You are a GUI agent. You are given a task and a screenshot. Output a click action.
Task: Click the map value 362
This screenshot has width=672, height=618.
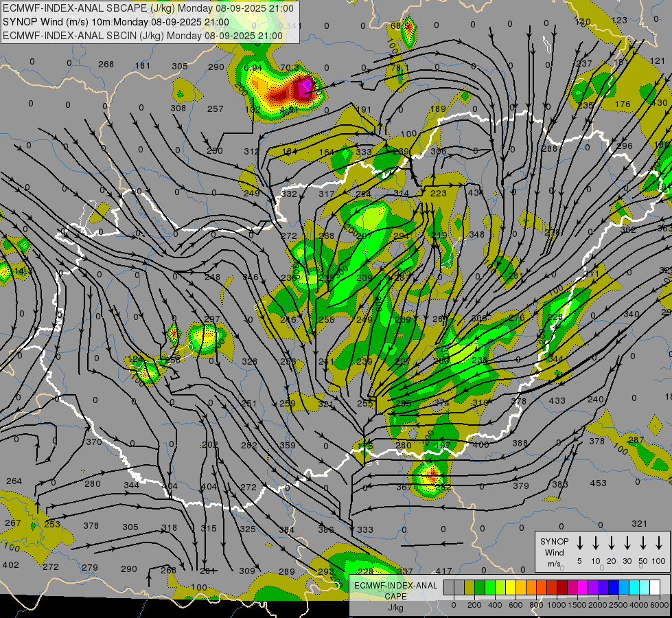pyautogui.click(x=628, y=229)
